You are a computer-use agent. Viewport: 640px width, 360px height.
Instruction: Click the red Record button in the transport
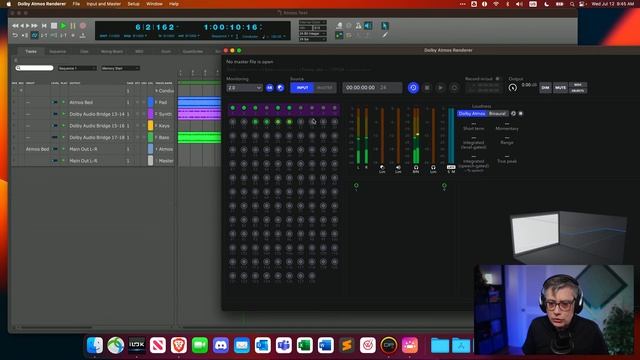[83, 26]
